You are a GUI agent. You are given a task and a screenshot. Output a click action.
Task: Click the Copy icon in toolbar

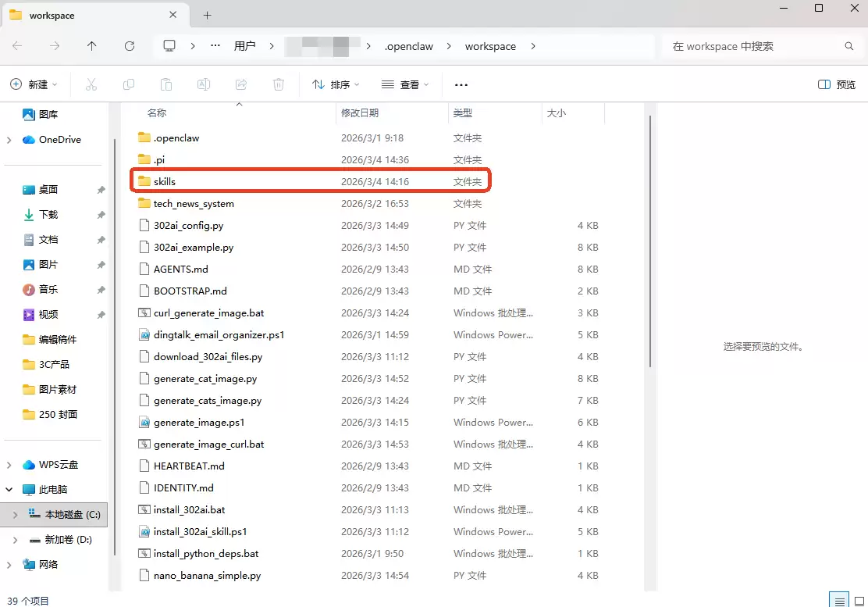click(129, 84)
